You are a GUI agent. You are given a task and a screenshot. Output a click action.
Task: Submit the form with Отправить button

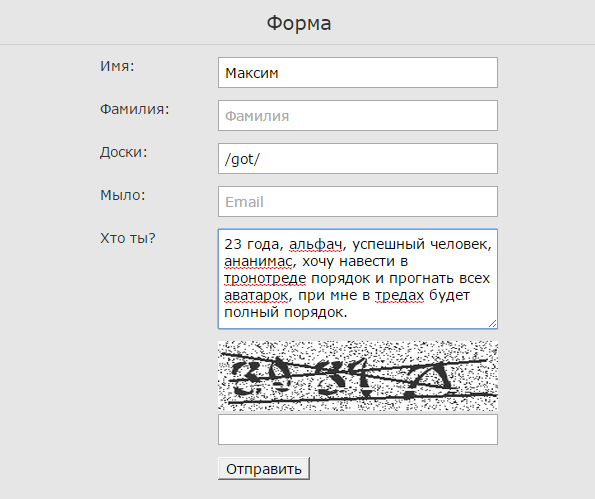coord(264,469)
